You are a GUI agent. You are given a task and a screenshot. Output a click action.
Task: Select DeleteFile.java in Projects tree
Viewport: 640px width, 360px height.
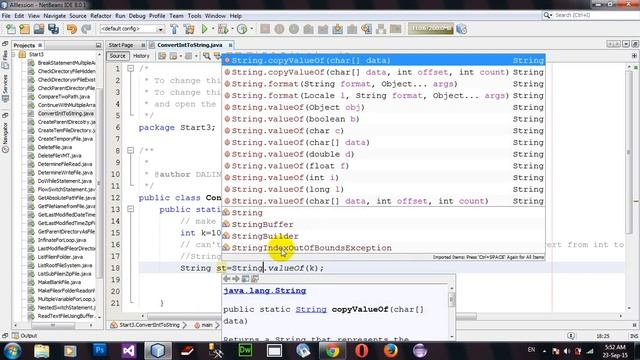55,147
